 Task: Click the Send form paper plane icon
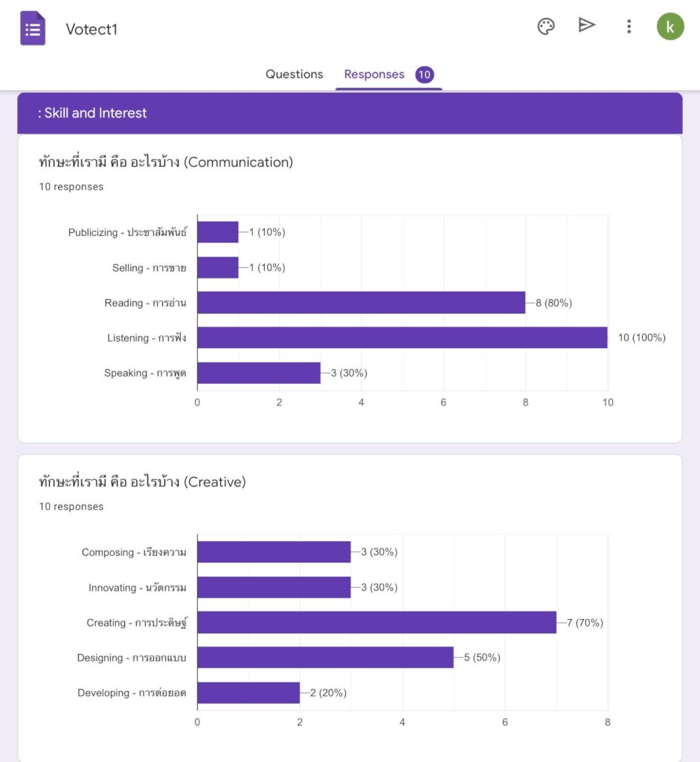point(587,25)
